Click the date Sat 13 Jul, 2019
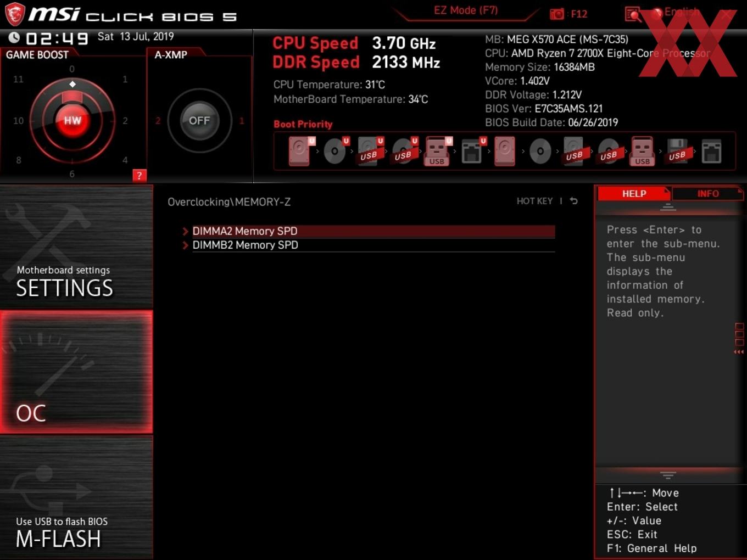Image resolution: width=747 pixels, height=560 pixels. point(136,36)
